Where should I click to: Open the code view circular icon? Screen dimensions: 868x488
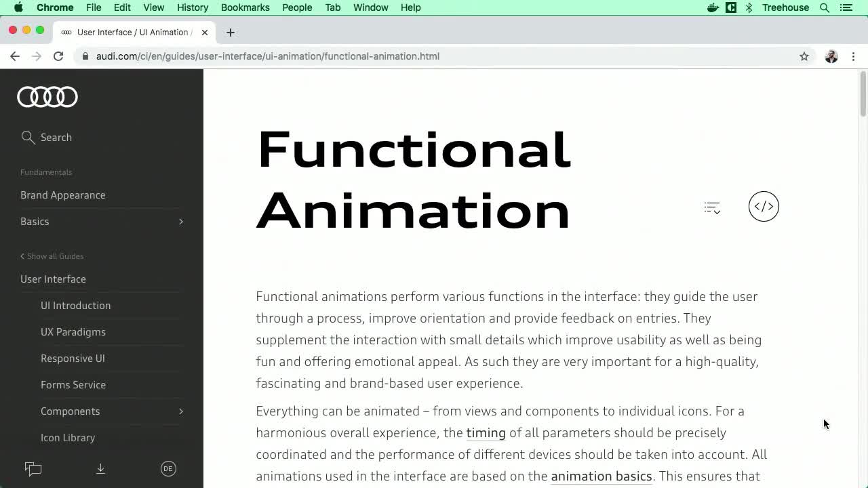pyautogui.click(x=764, y=207)
